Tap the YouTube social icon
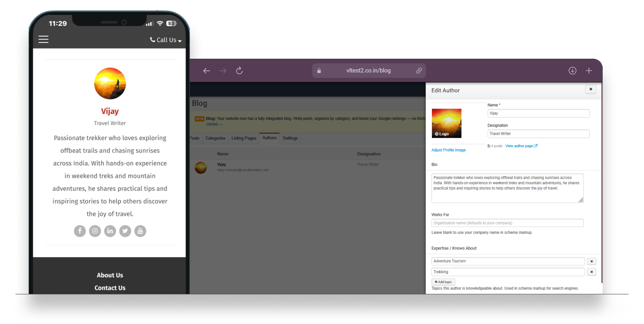The height and width of the screenshot is (324, 644). [x=140, y=231]
